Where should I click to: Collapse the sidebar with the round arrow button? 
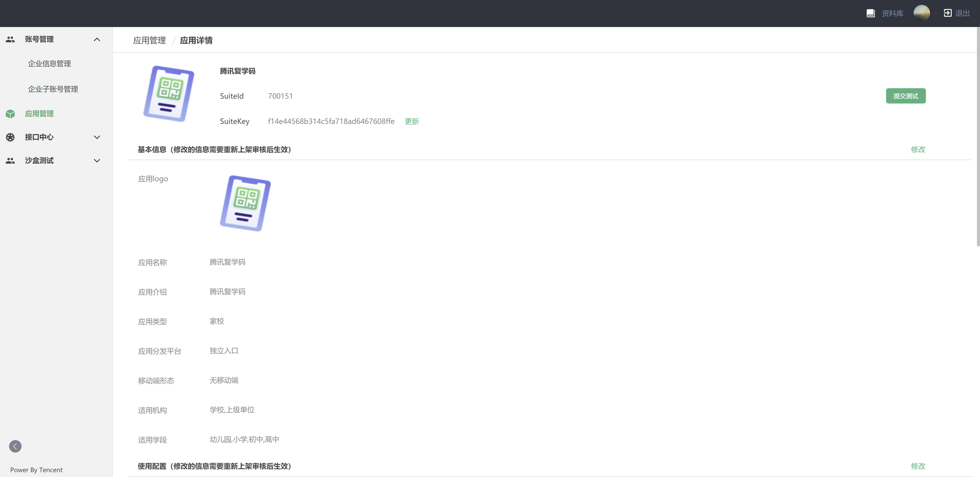(15, 446)
